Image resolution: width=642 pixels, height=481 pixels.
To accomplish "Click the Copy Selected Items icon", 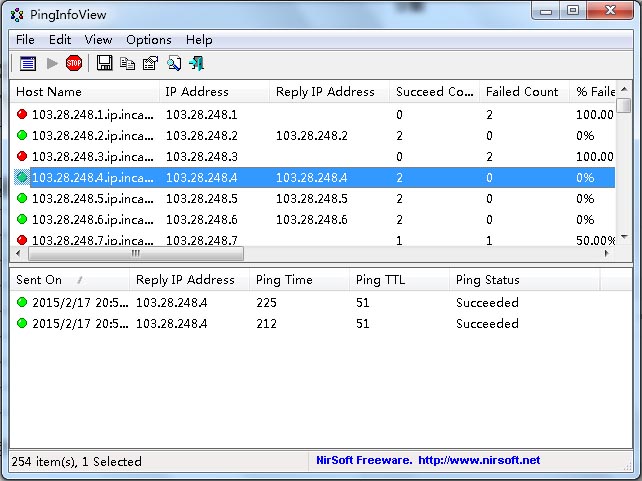I will pyautogui.click(x=127, y=64).
